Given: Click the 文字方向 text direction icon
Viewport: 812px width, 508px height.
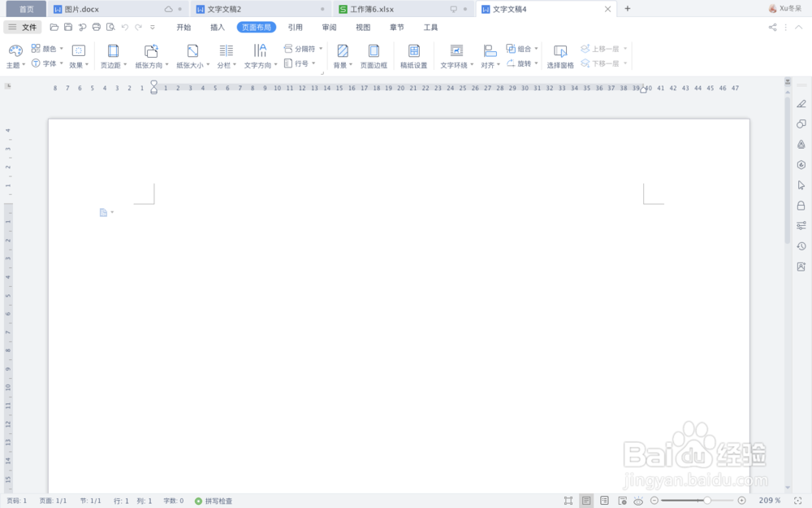Looking at the screenshot, I should 260,50.
